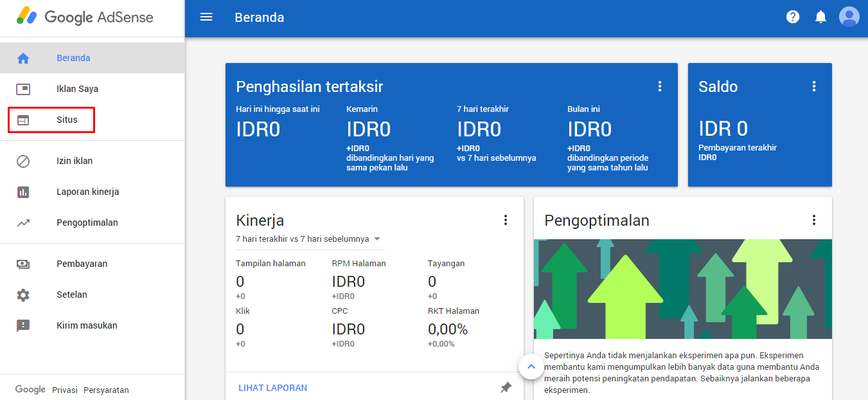Click the RPM Halaman metric label
The height and width of the screenshot is (400, 868).
(x=359, y=263)
